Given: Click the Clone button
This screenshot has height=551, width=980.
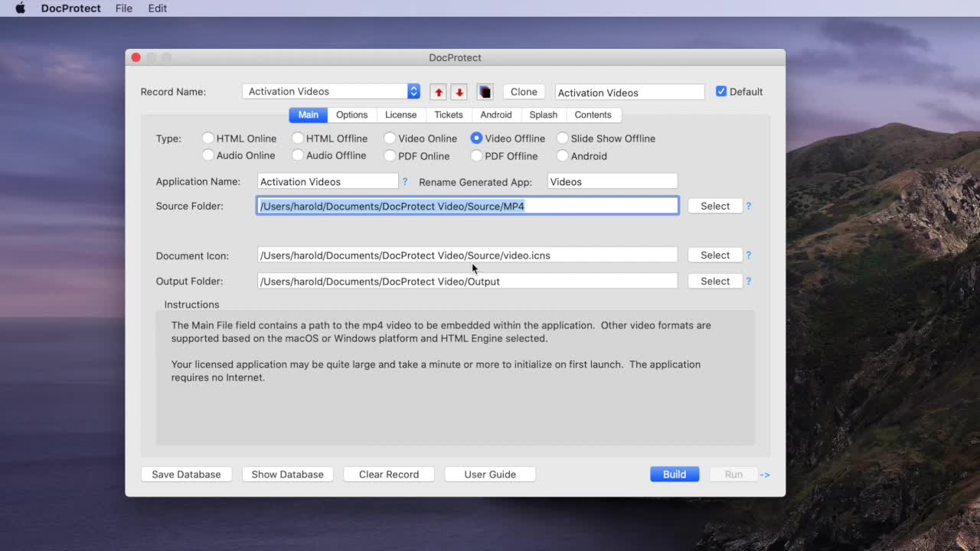Looking at the screenshot, I should (x=524, y=92).
